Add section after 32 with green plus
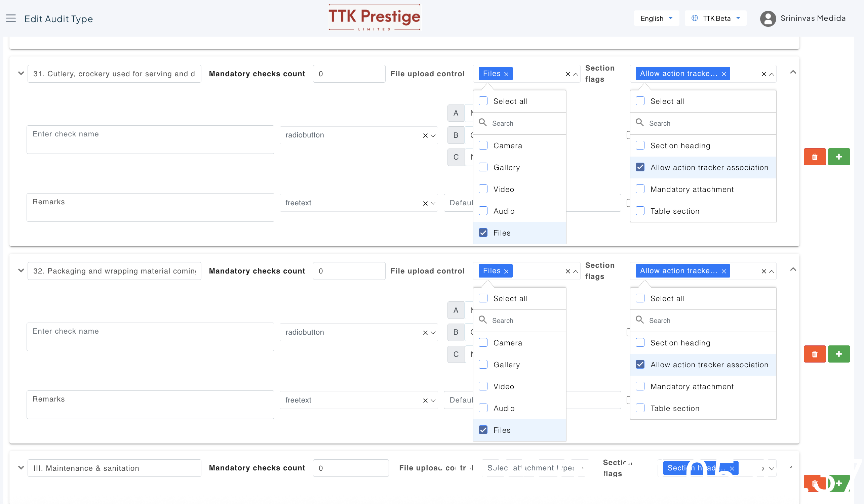The width and height of the screenshot is (864, 504). click(839, 354)
